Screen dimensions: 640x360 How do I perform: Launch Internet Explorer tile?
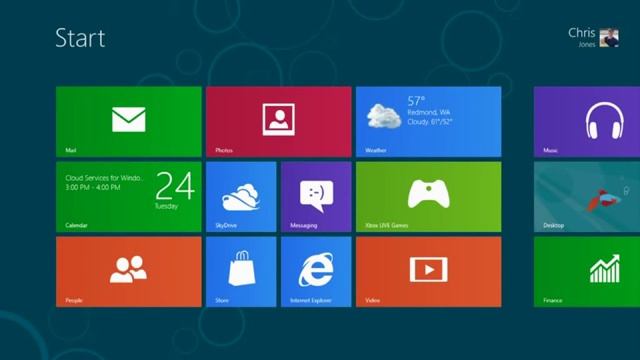point(316,272)
